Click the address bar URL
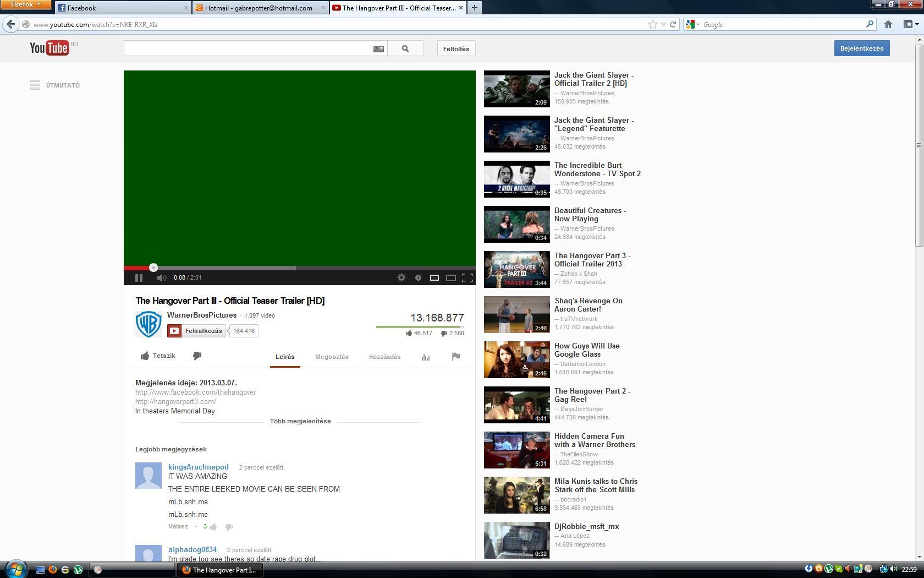This screenshot has height=578, width=924. coord(95,25)
